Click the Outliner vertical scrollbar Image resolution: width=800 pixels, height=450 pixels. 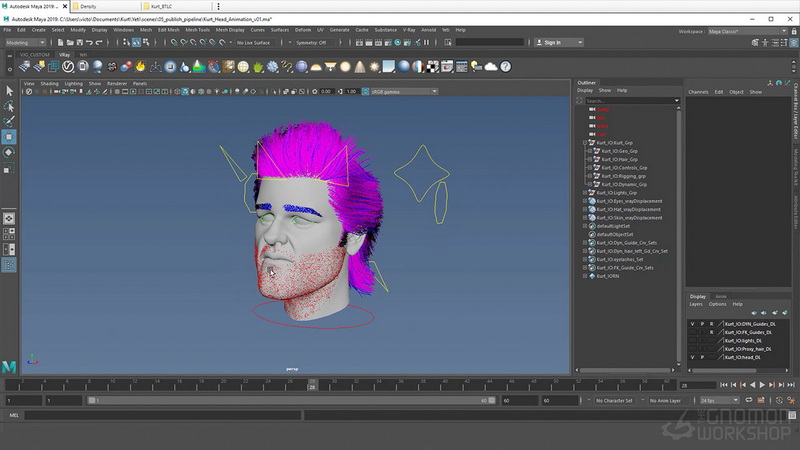(679, 235)
